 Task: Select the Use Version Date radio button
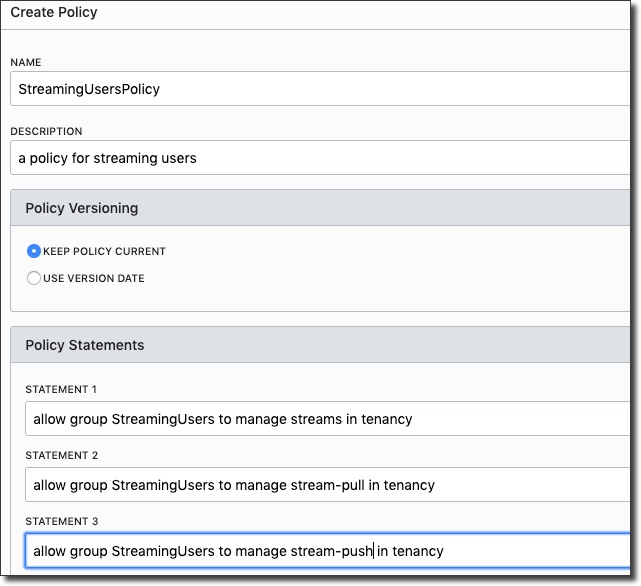point(34,278)
